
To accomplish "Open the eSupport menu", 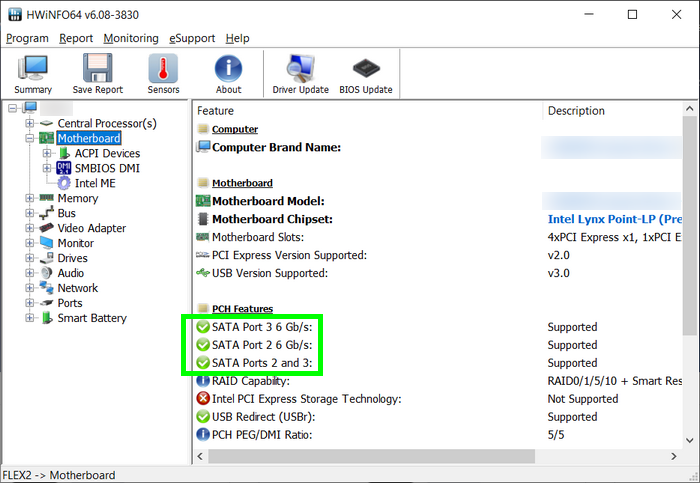I will [x=192, y=38].
